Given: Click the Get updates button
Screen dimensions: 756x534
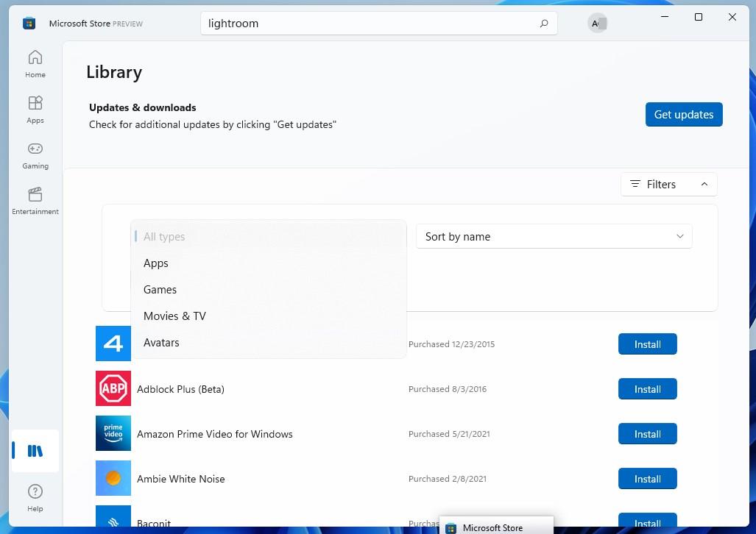Looking at the screenshot, I should coord(684,114).
